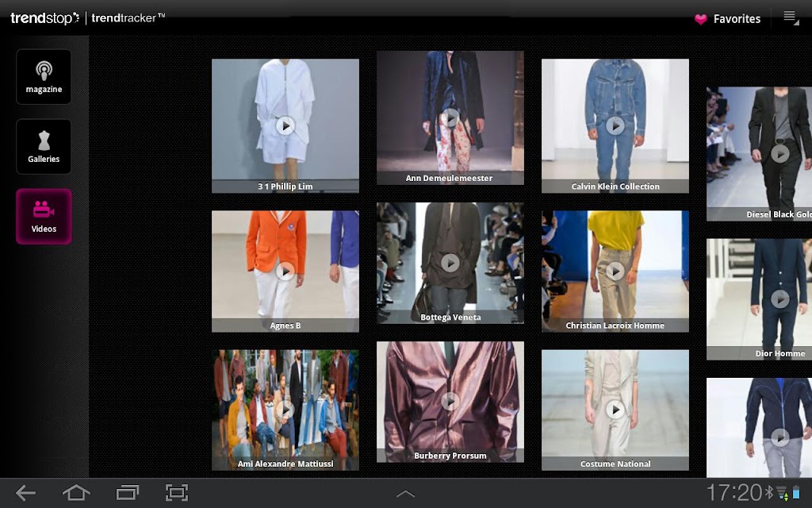Click the Christian Lacroix Homme caption

615,325
